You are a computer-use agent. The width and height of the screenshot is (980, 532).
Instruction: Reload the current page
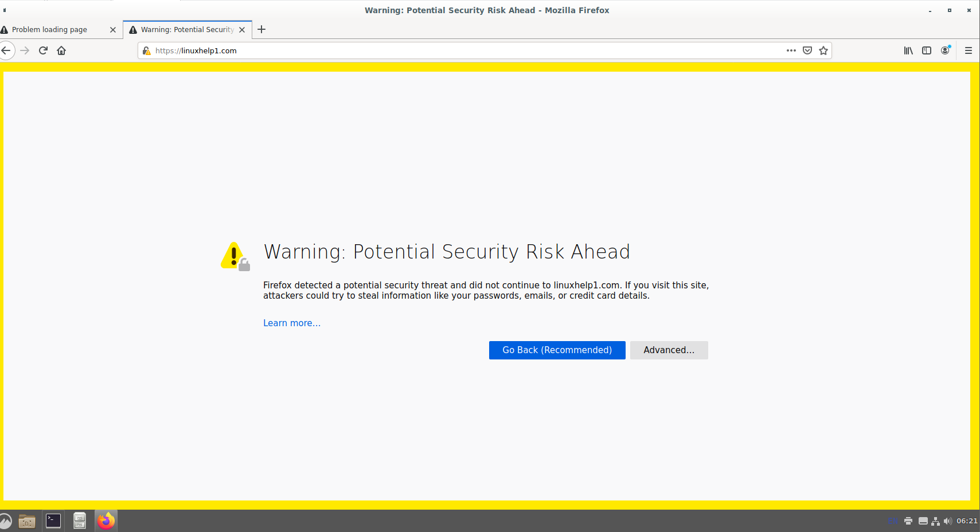[x=43, y=50]
